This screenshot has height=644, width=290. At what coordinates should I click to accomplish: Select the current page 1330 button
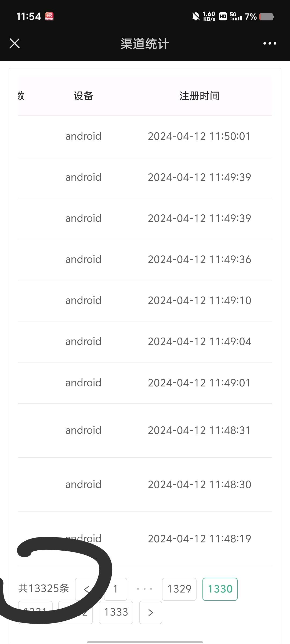coord(220,589)
